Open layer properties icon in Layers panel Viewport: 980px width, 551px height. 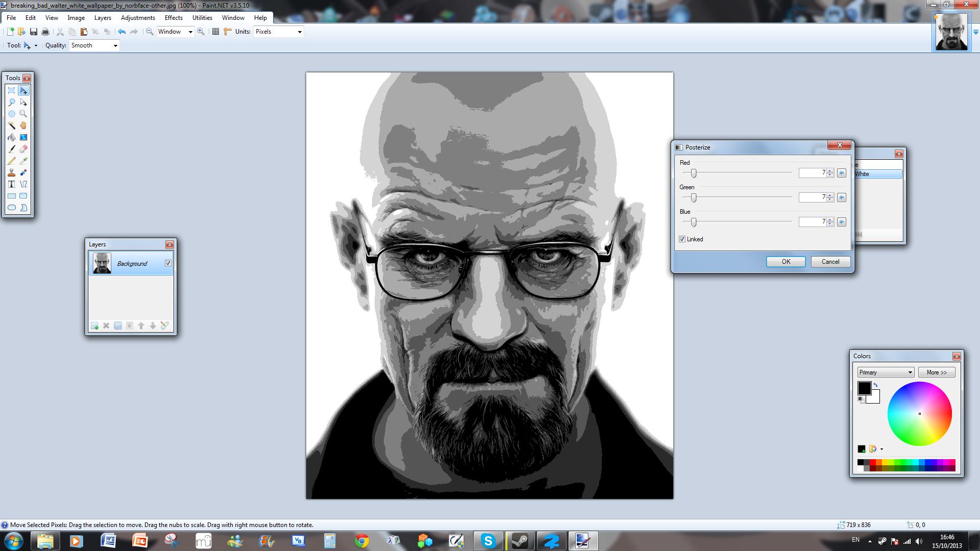click(164, 325)
